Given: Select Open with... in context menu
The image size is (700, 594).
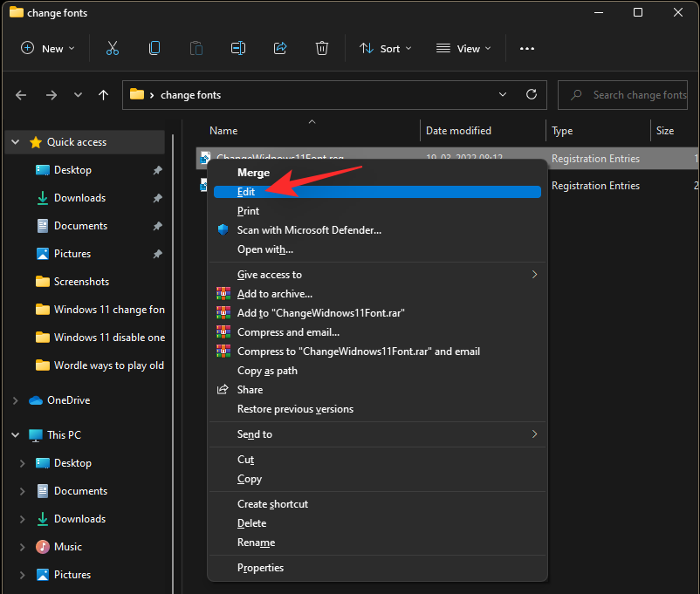Looking at the screenshot, I should click(x=377, y=249).
